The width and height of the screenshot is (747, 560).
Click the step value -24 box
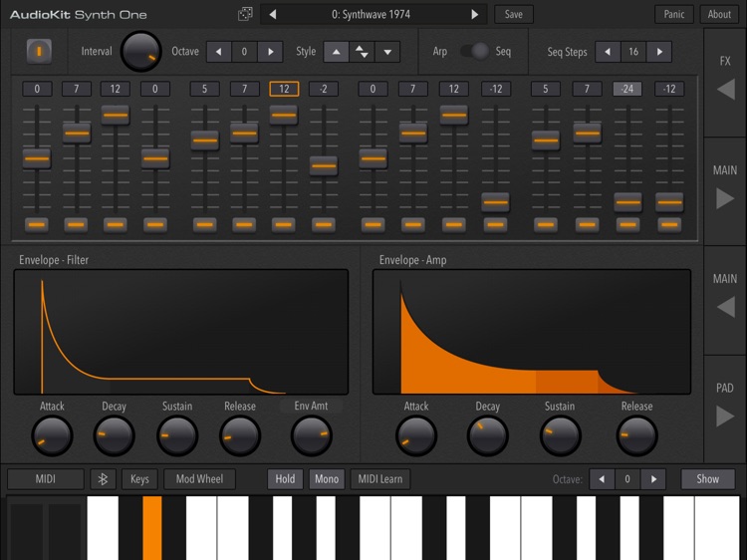click(x=627, y=89)
